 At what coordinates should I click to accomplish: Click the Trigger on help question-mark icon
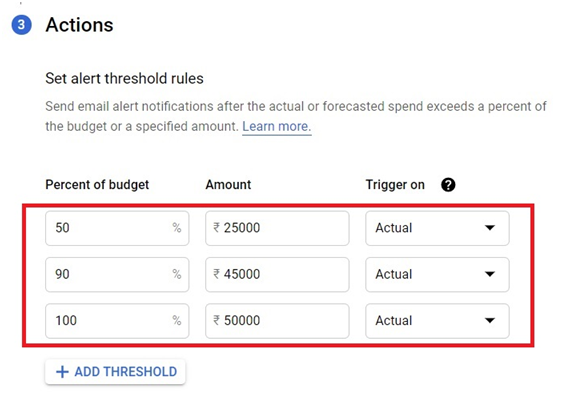(448, 185)
